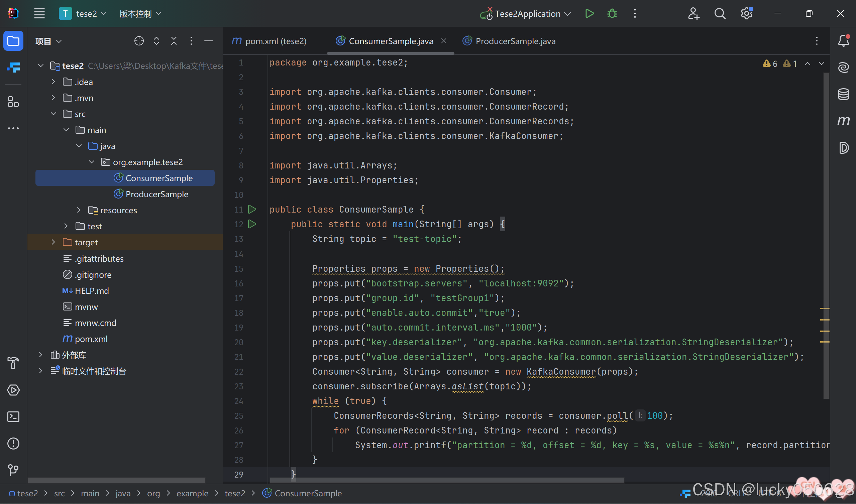
Task: Click the run gutter icon beside main method
Action: pos(252,224)
